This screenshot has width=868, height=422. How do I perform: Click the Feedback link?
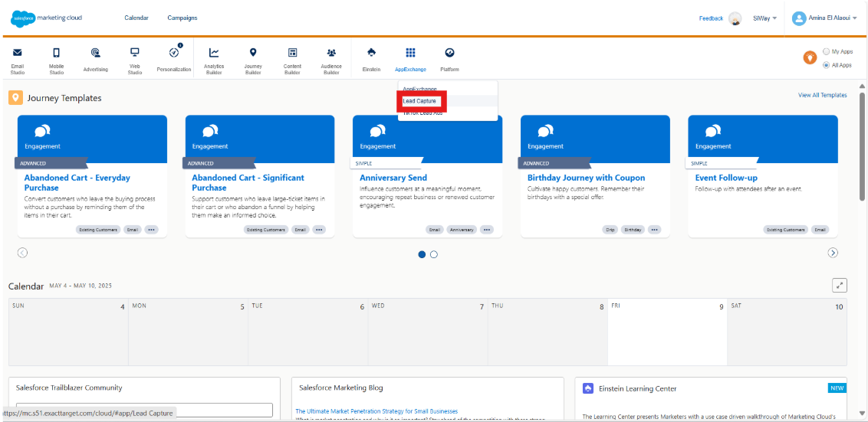click(x=711, y=18)
